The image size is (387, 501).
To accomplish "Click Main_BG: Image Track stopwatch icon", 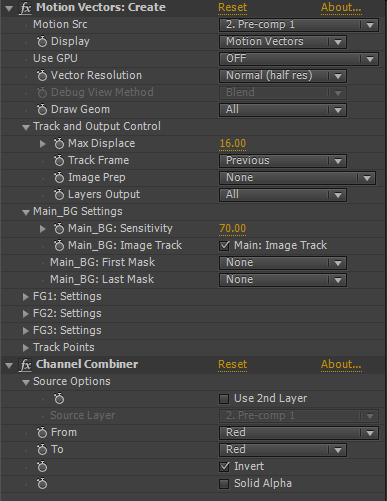I will [x=59, y=246].
